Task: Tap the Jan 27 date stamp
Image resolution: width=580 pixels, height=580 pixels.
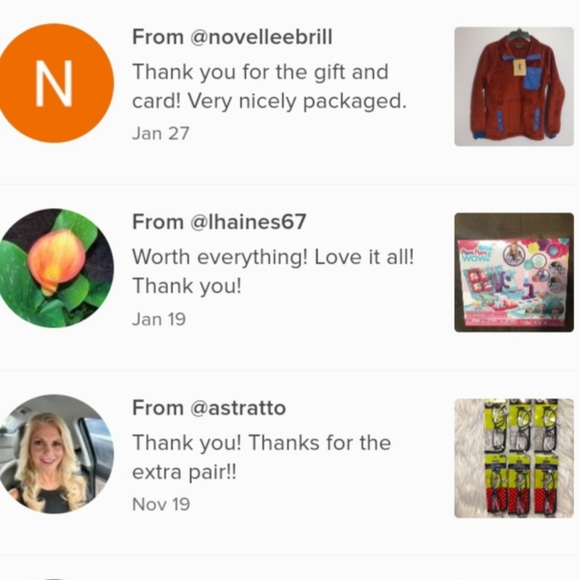Action: (x=161, y=134)
